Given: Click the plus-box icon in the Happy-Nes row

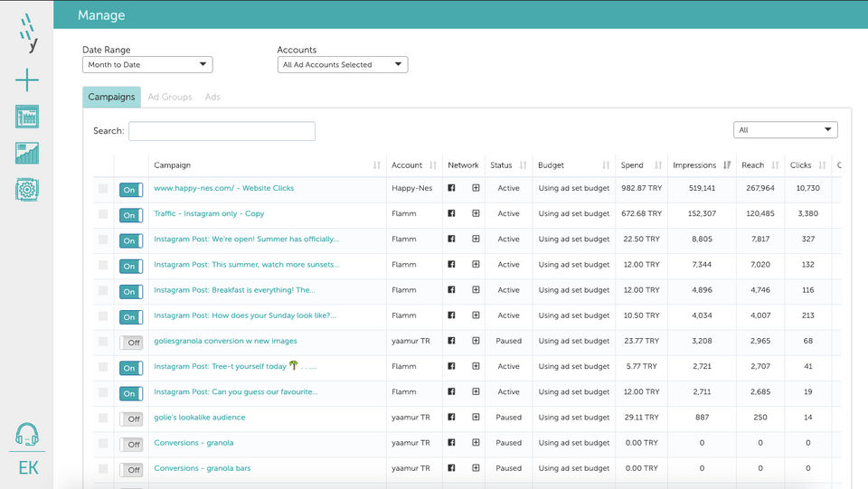Looking at the screenshot, I should click(x=476, y=188).
